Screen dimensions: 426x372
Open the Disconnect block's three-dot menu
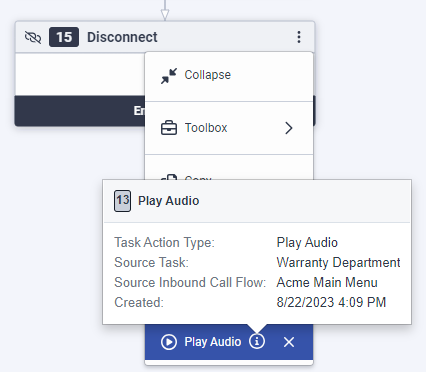click(299, 37)
